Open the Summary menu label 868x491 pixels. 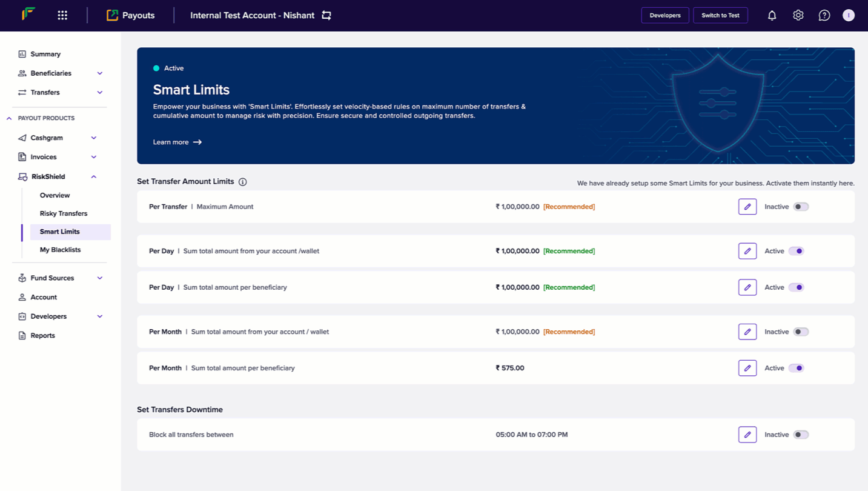coord(45,54)
